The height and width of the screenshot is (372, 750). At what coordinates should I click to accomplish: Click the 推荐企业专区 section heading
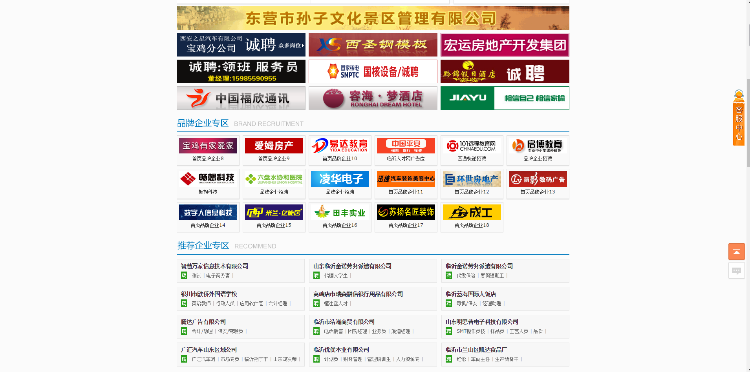point(203,246)
